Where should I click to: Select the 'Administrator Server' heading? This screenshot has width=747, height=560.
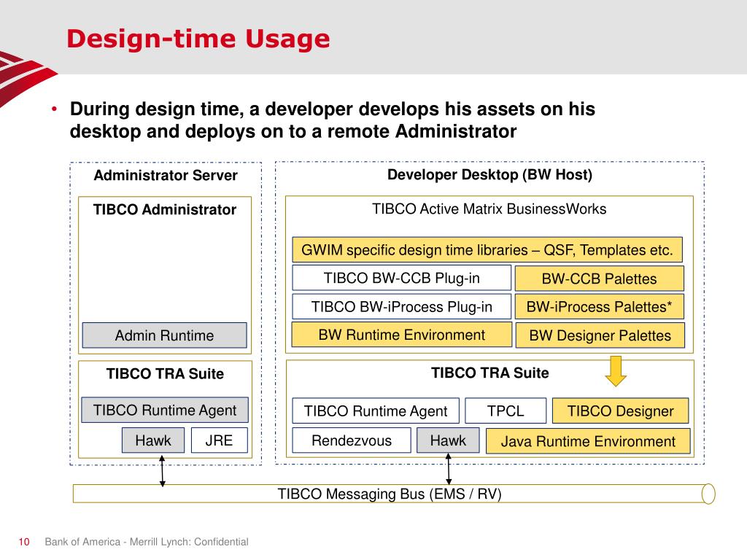(166, 175)
